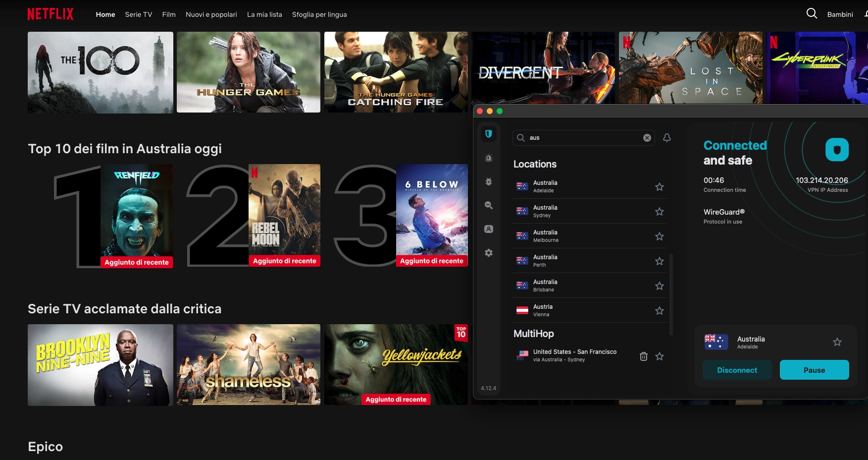Open Rebel Moon, ranked number 2
The width and height of the screenshot is (868, 460).
pos(284,215)
